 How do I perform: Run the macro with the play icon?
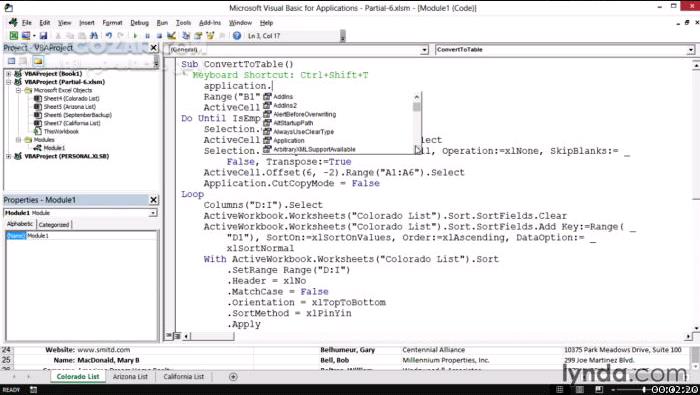[135, 36]
